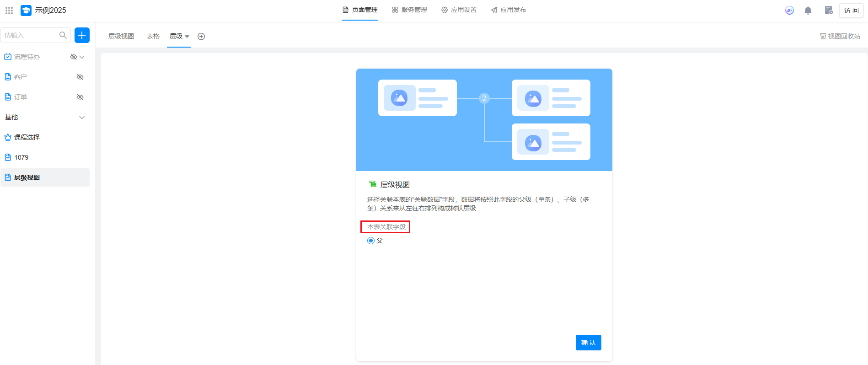Toggle visibility of 客户 page
Viewport: 868px width, 365px height.
[x=80, y=77]
